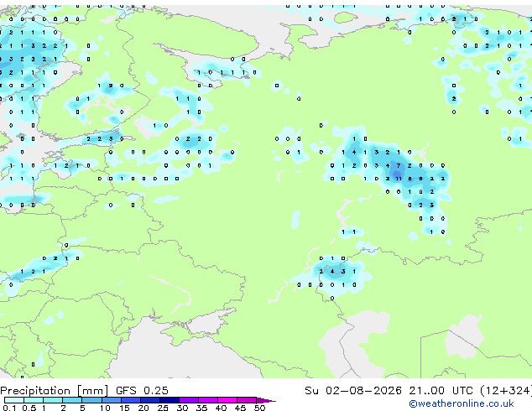Click legend scale label '45'
This screenshot has width=532, height=411.
click(240, 408)
